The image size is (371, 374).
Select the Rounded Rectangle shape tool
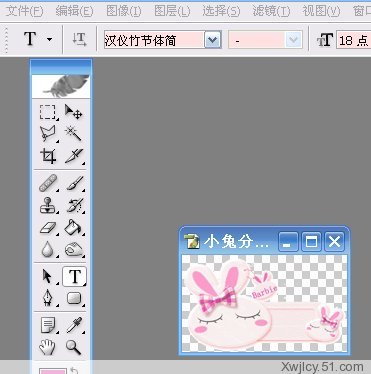click(73, 298)
